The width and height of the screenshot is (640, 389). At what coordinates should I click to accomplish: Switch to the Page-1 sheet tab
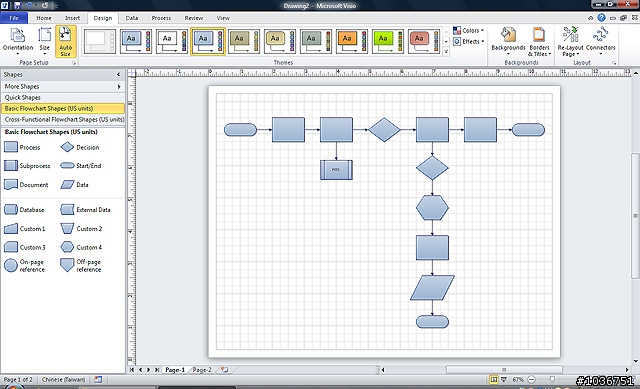[x=175, y=370]
